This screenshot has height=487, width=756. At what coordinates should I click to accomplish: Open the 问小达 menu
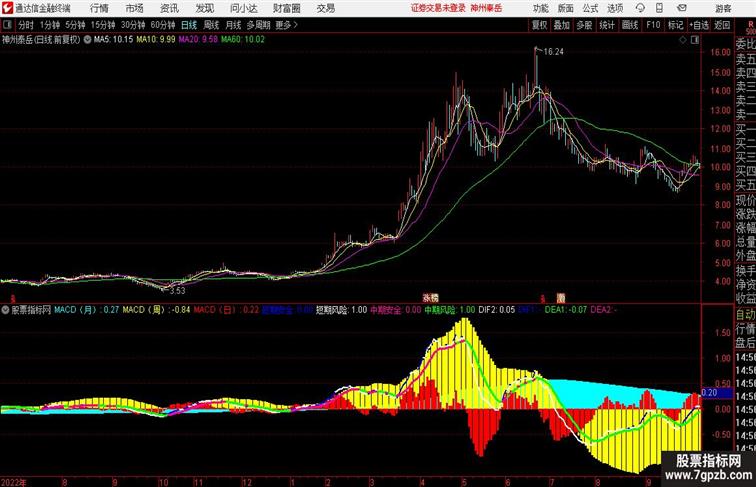tap(243, 8)
